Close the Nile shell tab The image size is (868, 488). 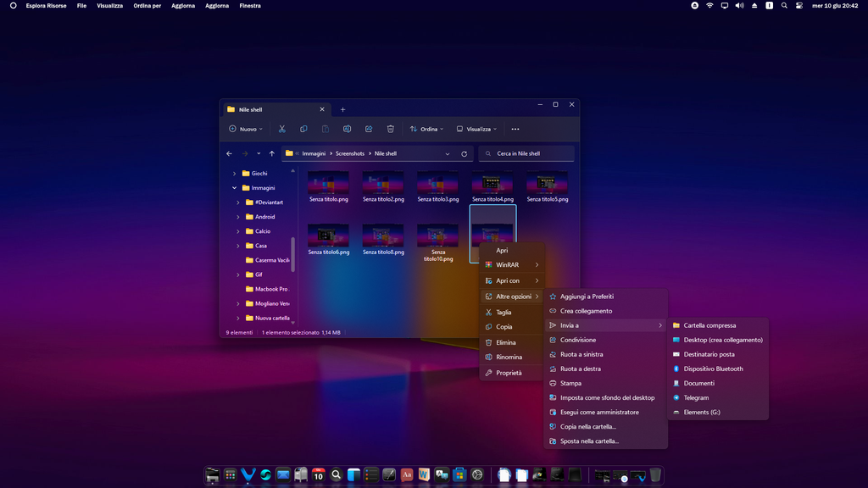[x=322, y=109]
